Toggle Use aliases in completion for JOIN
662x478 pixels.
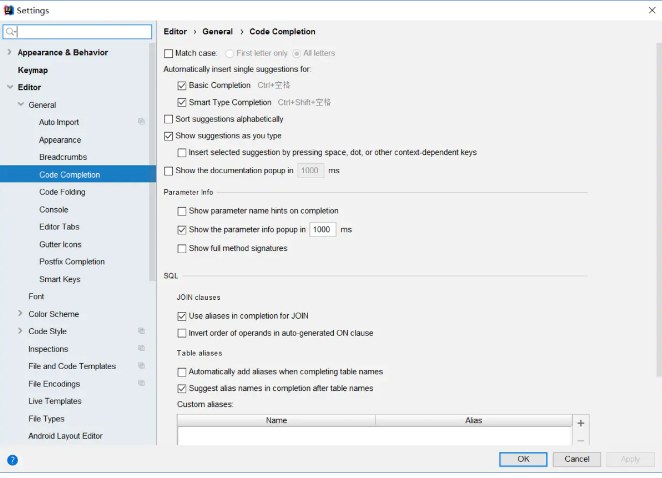tap(182, 316)
